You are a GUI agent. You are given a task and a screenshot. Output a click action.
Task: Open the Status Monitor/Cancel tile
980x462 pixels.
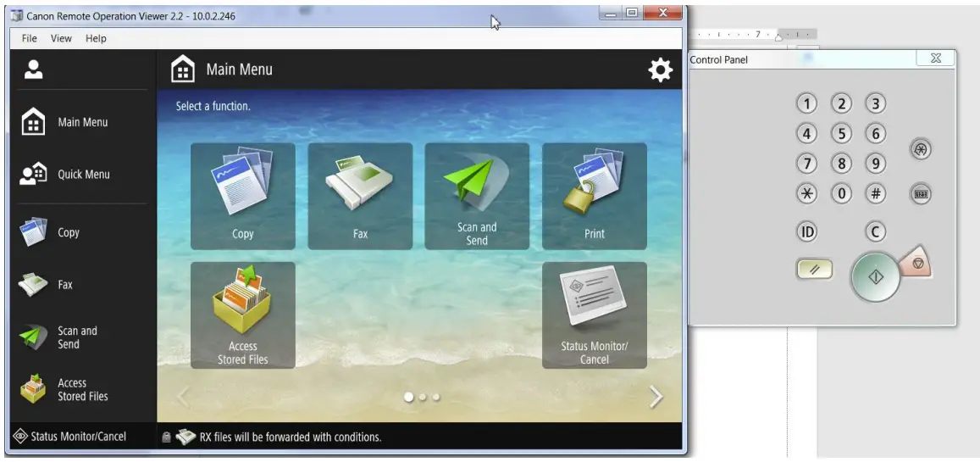(595, 315)
